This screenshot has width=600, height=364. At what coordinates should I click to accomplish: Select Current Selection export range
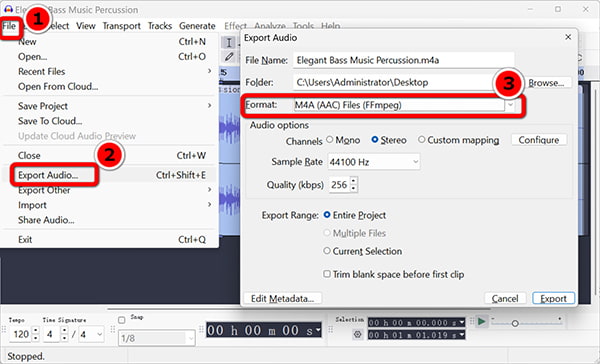point(327,251)
